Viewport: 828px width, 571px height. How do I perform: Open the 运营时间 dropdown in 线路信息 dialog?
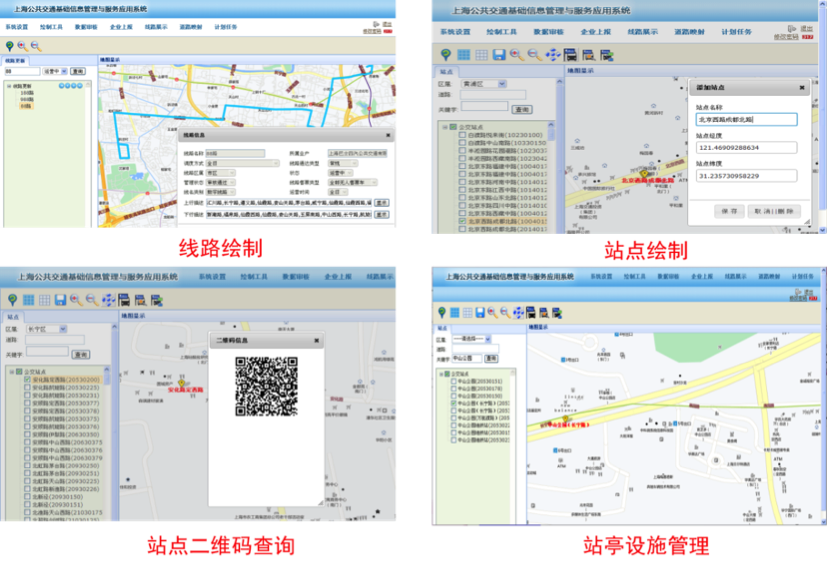pyautogui.click(x=338, y=192)
